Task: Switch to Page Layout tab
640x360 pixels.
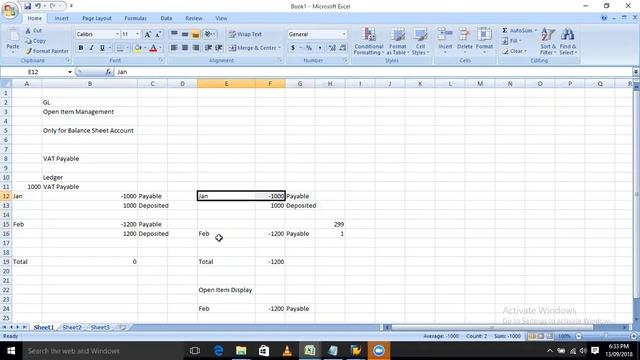Action: click(97, 18)
